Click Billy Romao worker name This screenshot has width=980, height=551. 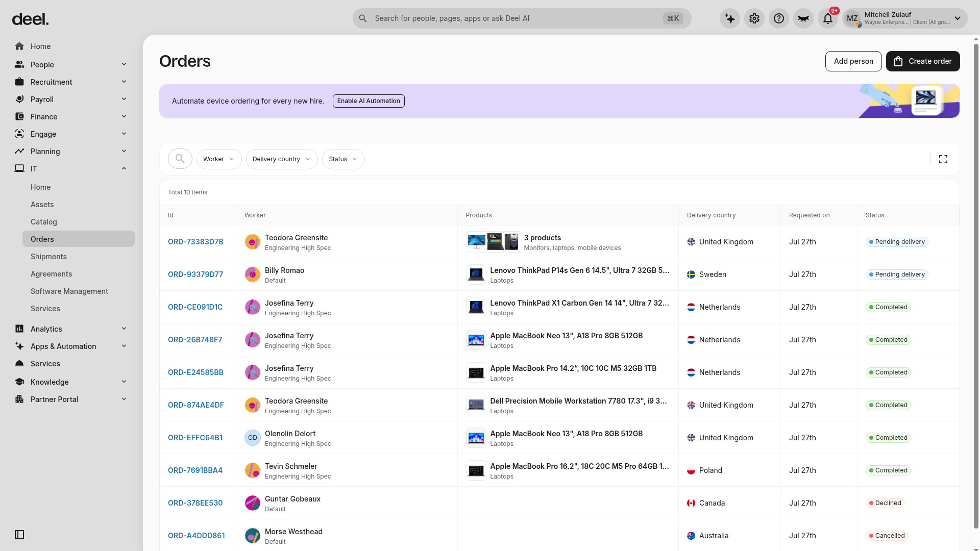(284, 270)
